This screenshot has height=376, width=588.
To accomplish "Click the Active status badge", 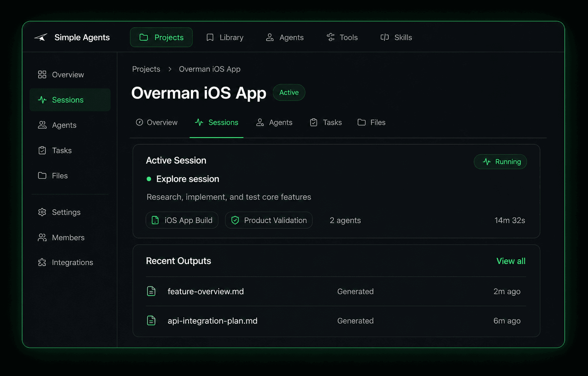I will [289, 93].
